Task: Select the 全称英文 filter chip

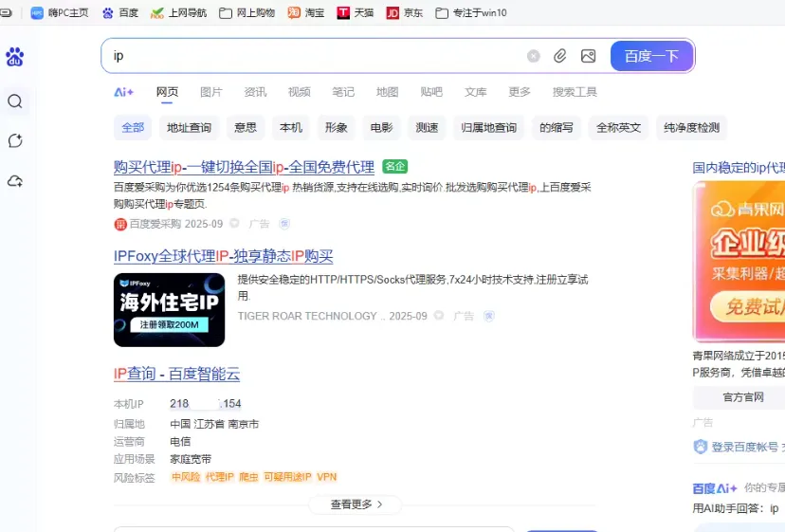Action: (x=619, y=128)
